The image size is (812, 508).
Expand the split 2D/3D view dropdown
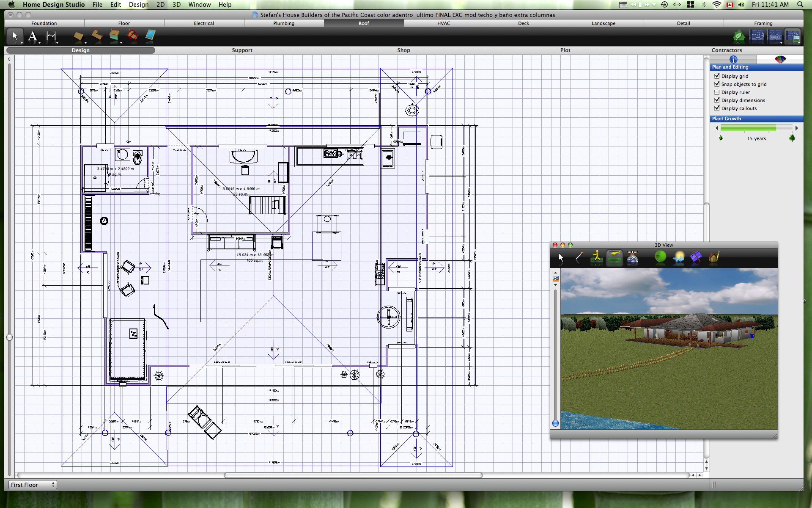click(798, 42)
